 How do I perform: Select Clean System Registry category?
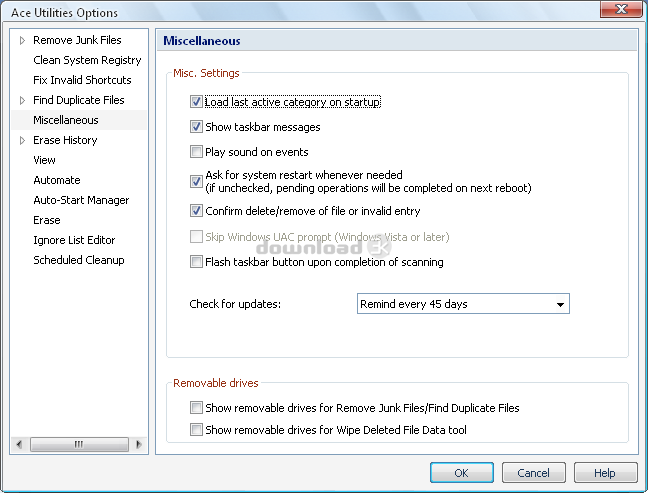pyautogui.click(x=87, y=60)
